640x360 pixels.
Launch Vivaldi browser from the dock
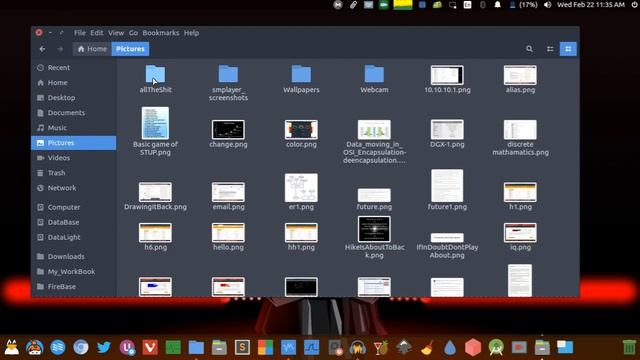(x=150, y=347)
